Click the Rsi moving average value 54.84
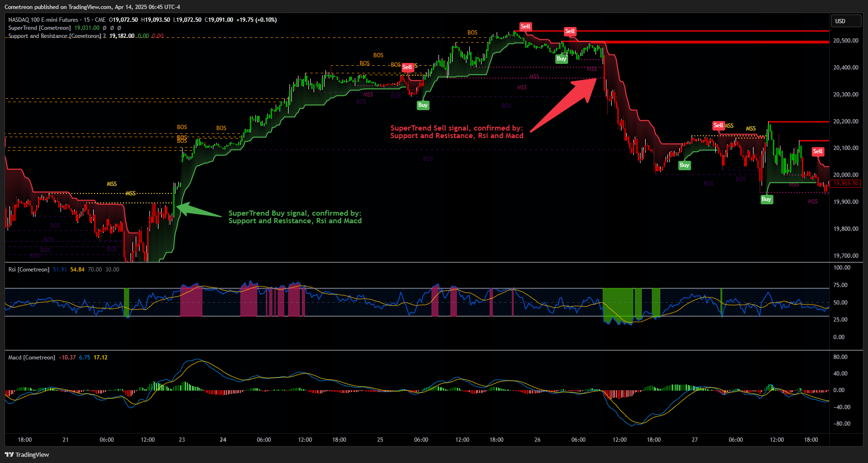Image resolution: width=868 pixels, height=463 pixels. coord(77,270)
